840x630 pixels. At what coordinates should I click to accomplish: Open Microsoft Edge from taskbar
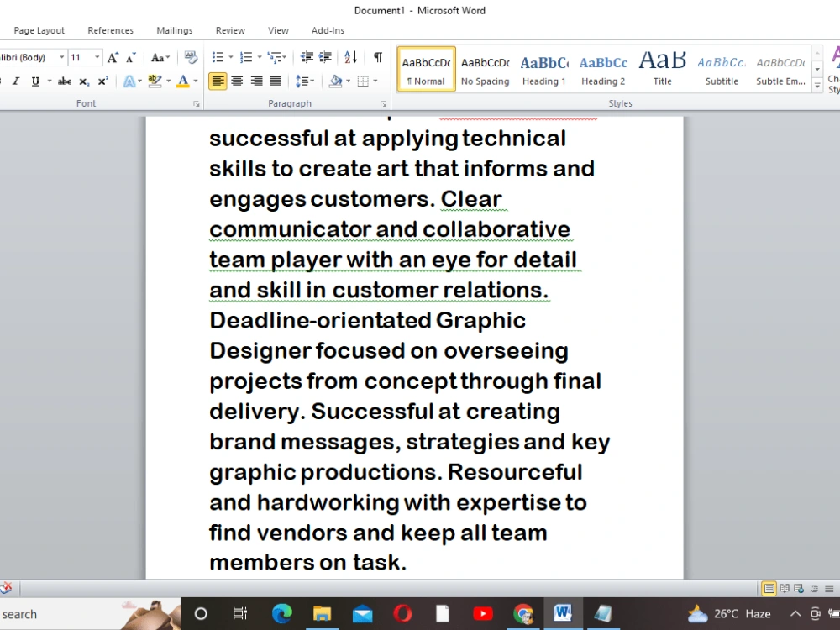click(281, 613)
